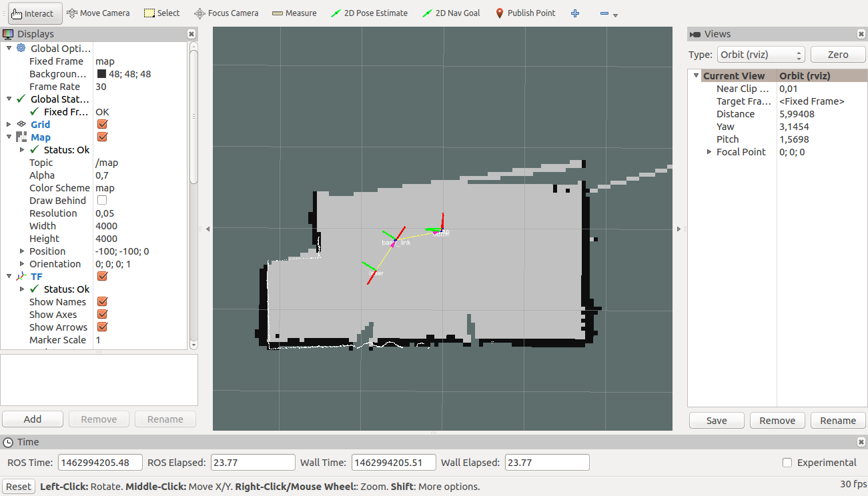Select the 2D Pose Estimate tool
The width and height of the screenshot is (868, 496).
coord(369,13)
